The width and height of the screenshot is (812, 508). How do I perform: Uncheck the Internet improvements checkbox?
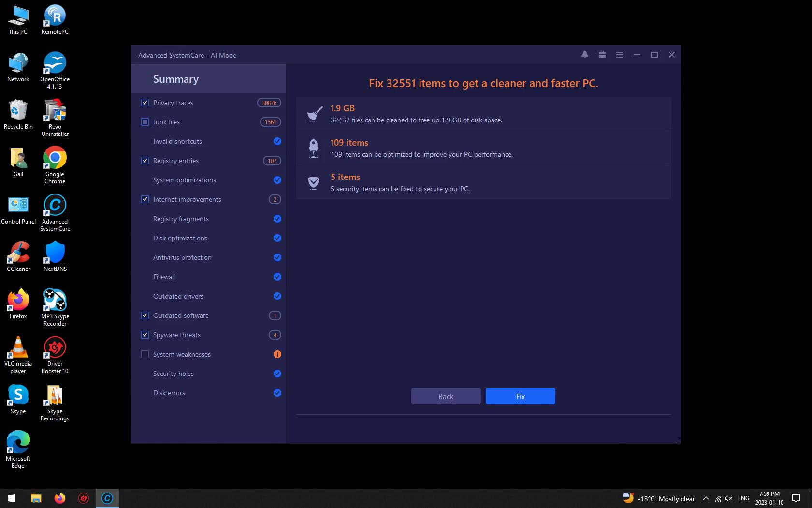(145, 199)
